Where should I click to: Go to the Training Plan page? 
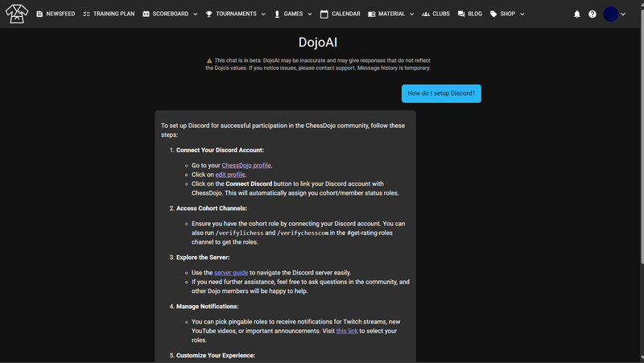(x=109, y=14)
